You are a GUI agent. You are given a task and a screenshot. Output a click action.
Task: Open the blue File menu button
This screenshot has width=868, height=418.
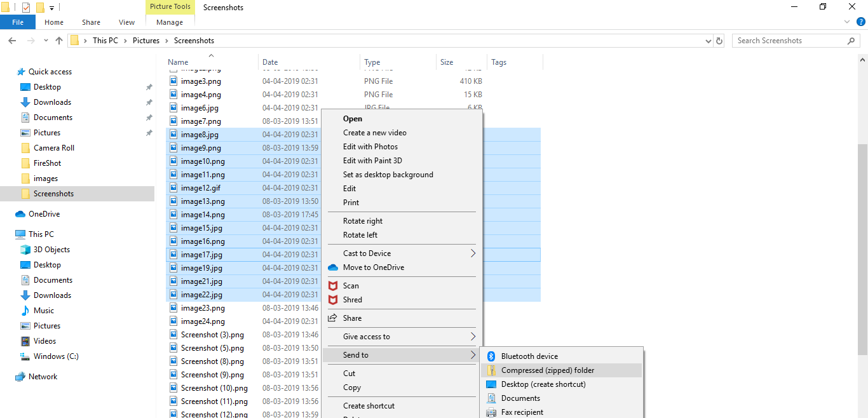pos(18,22)
